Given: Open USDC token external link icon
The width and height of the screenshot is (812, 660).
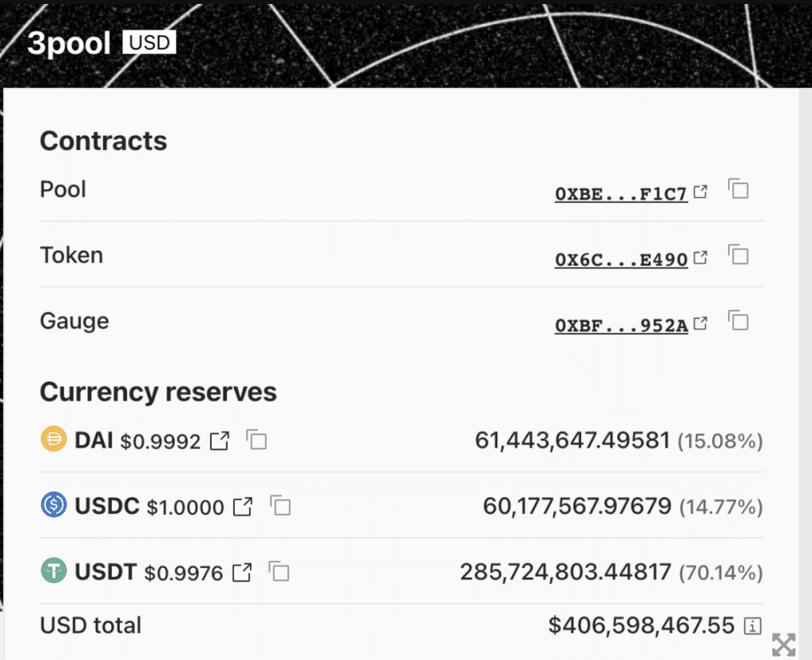Looking at the screenshot, I should pyautogui.click(x=243, y=507).
